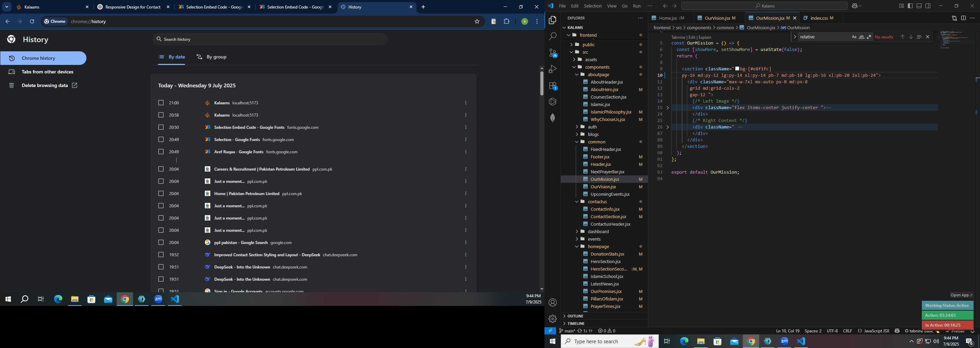Screen dimensions: 980x348
Task: Expand the TIMELINE section
Action: coord(604,324)
